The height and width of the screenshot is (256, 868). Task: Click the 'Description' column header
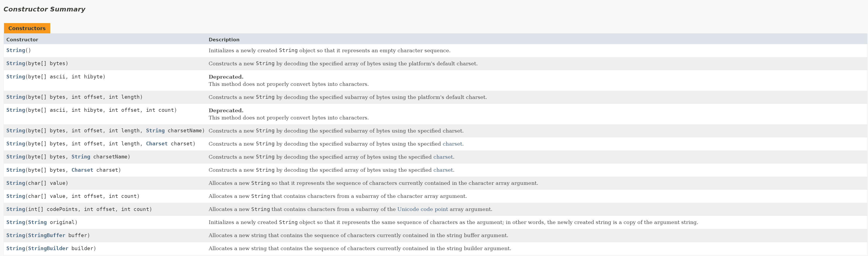pos(224,39)
